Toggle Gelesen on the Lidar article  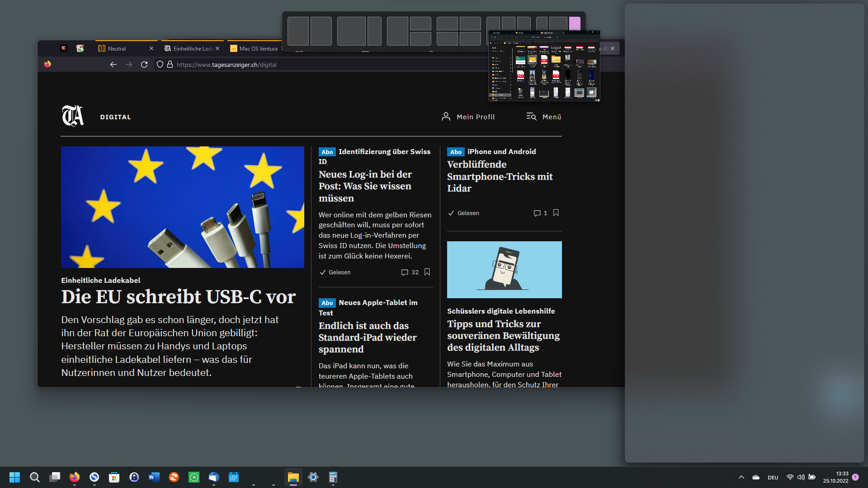pyautogui.click(x=463, y=213)
